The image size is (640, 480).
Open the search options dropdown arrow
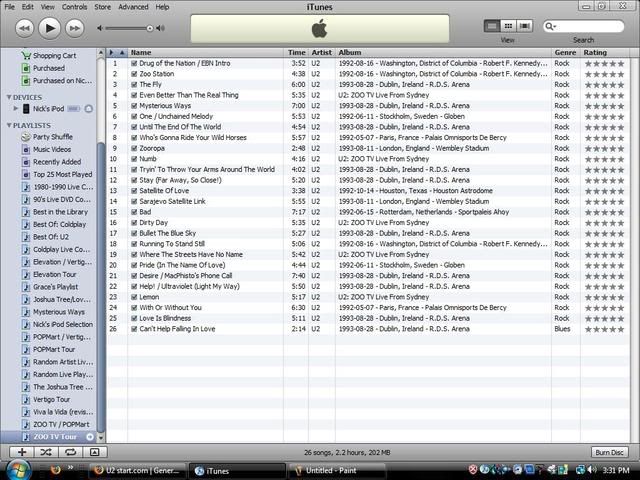coord(555,27)
